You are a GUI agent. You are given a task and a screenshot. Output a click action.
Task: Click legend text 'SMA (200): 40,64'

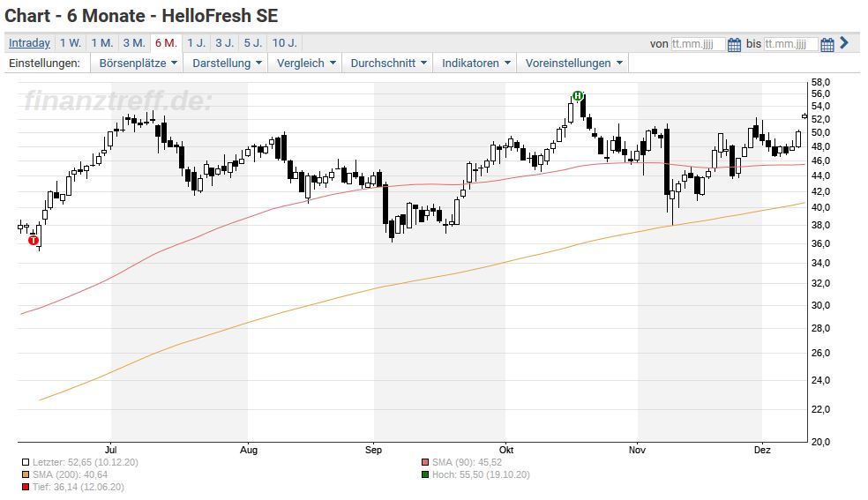point(71,474)
